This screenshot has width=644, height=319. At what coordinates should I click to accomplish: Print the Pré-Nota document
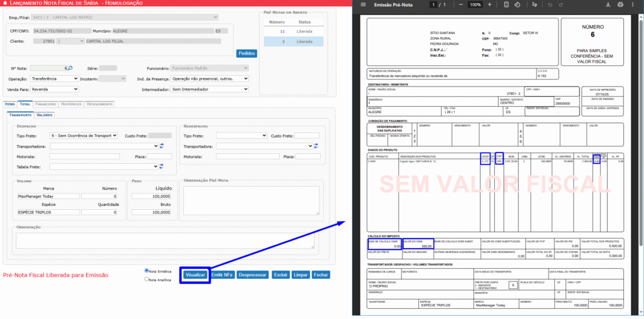pyautogui.click(x=621, y=4)
